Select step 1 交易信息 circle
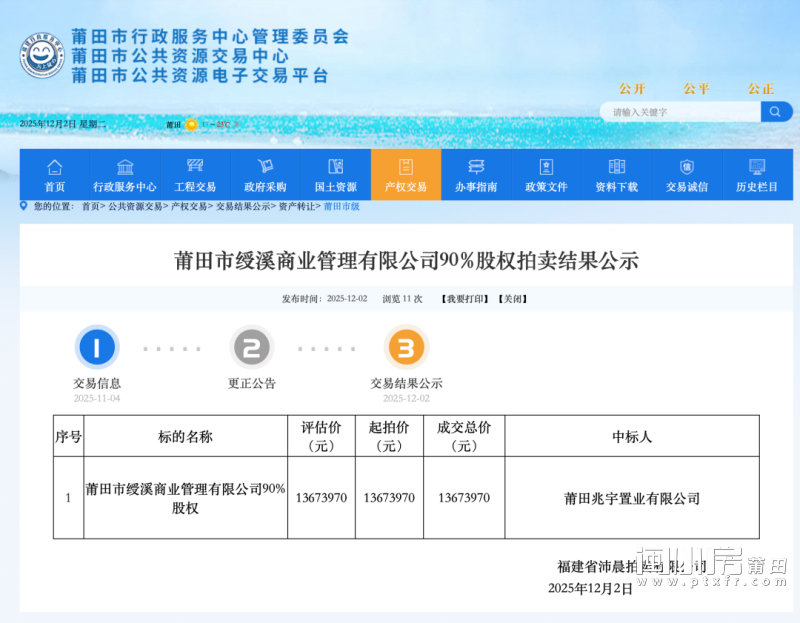Image resolution: width=800 pixels, height=623 pixels. [x=95, y=349]
